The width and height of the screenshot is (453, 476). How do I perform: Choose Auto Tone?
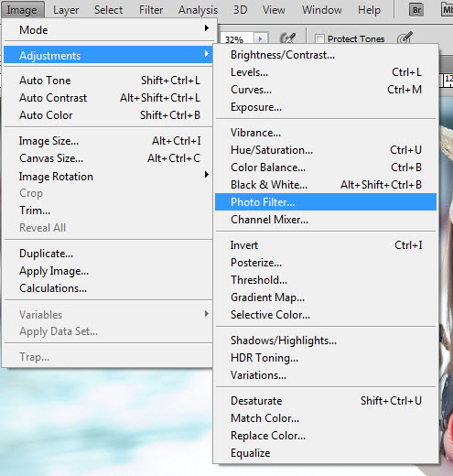(x=108, y=81)
